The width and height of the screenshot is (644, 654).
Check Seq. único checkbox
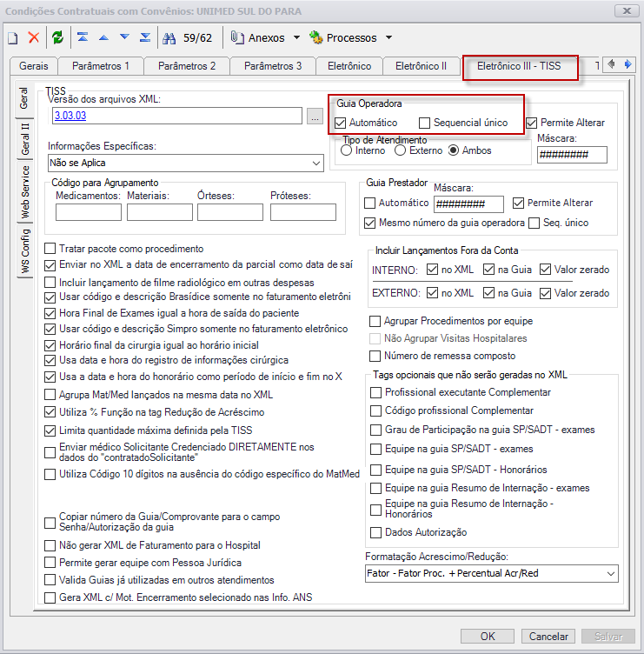(534, 224)
